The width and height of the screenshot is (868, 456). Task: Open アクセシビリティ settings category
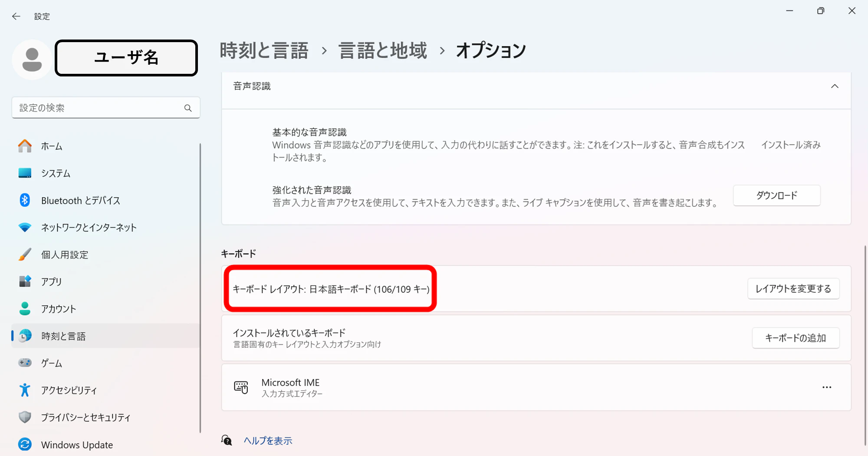(105, 390)
